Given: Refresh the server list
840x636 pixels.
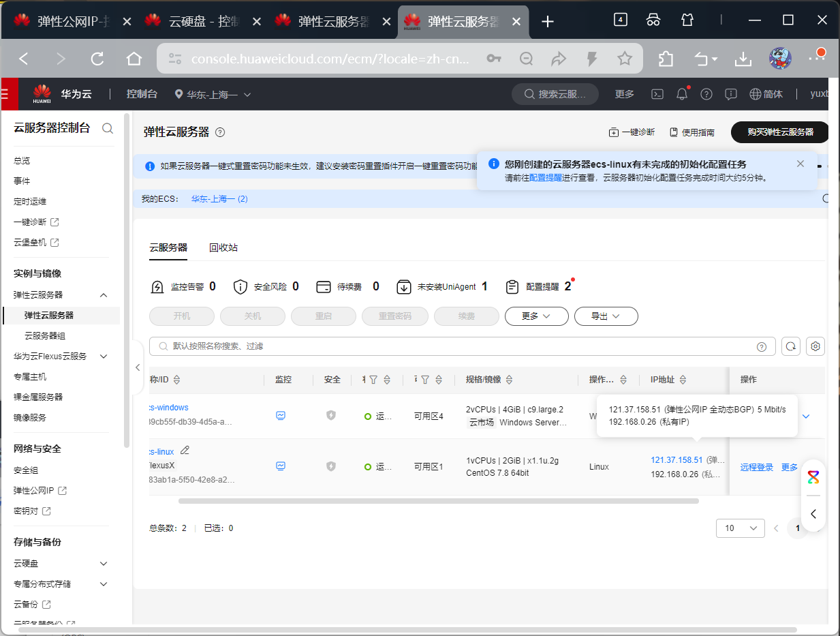Looking at the screenshot, I should [x=791, y=346].
